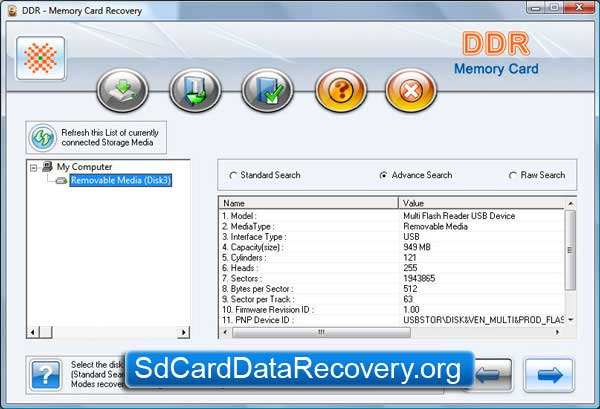
Task: Go forward with the blue right arrow button
Action: (549, 375)
